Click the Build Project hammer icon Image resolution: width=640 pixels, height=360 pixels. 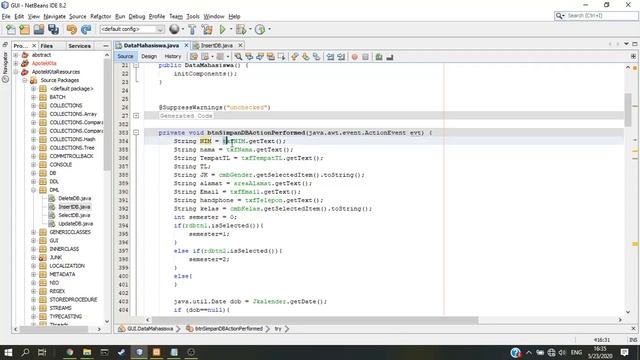tap(192, 29)
